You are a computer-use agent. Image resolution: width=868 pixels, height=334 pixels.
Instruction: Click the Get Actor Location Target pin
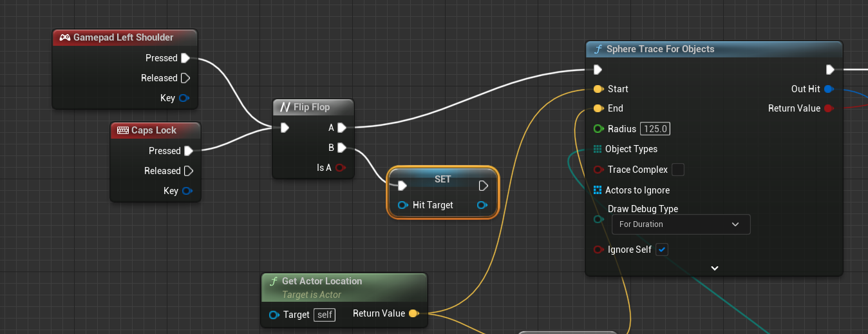point(274,315)
